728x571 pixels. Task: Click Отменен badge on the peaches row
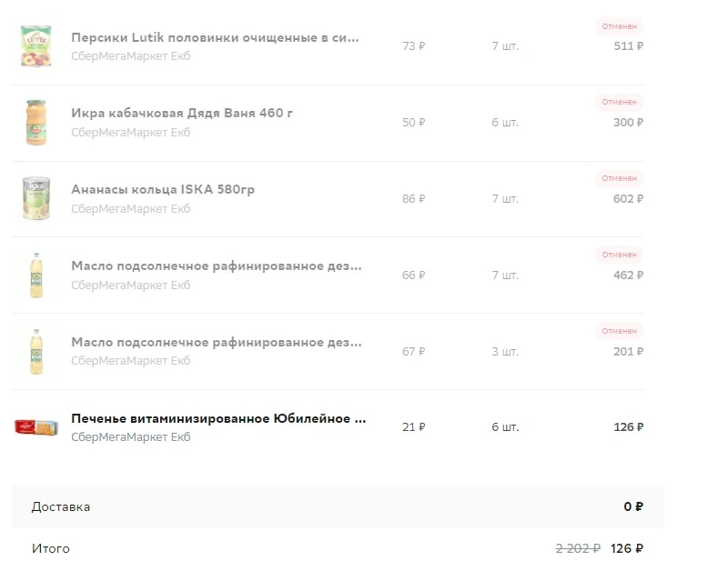click(x=619, y=26)
